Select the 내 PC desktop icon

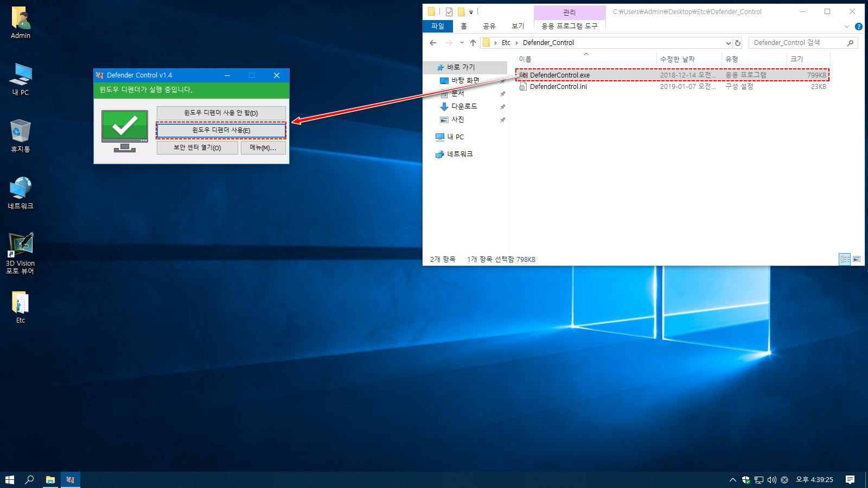click(21, 79)
